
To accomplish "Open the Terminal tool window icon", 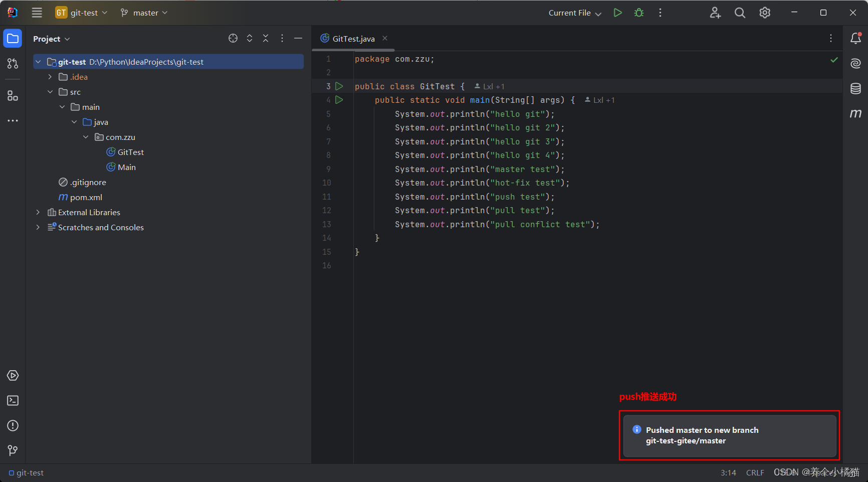I will 13,401.
